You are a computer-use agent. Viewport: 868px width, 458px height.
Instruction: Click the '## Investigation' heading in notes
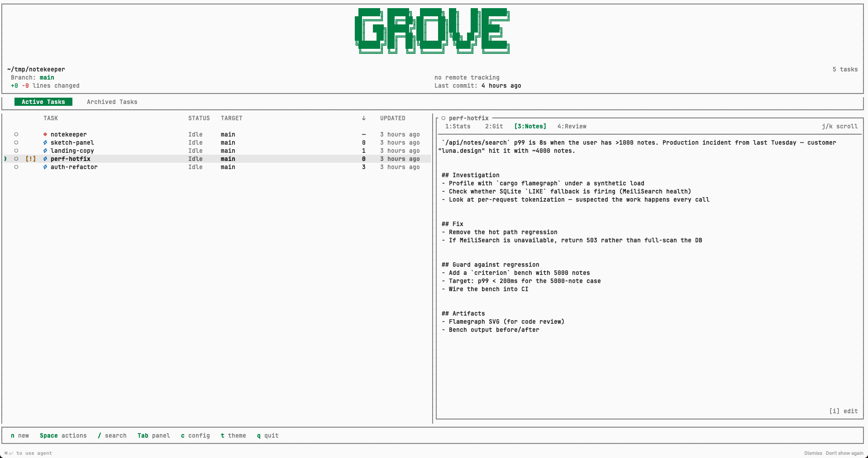point(471,175)
